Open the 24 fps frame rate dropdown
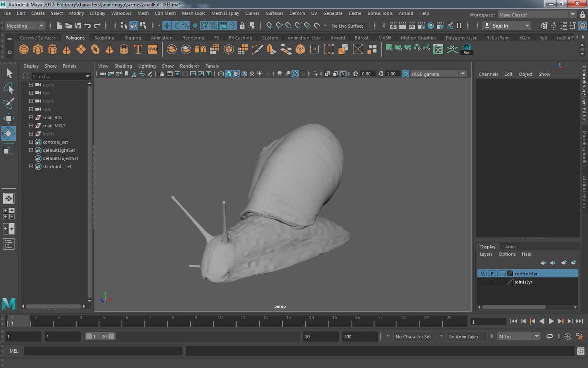Image resolution: width=588 pixels, height=368 pixels. coord(519,337)
